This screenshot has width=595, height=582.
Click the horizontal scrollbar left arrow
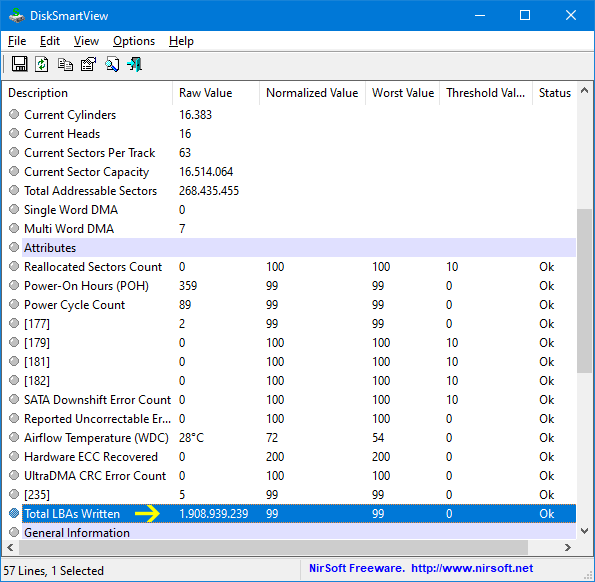click(x=10, y=547)
